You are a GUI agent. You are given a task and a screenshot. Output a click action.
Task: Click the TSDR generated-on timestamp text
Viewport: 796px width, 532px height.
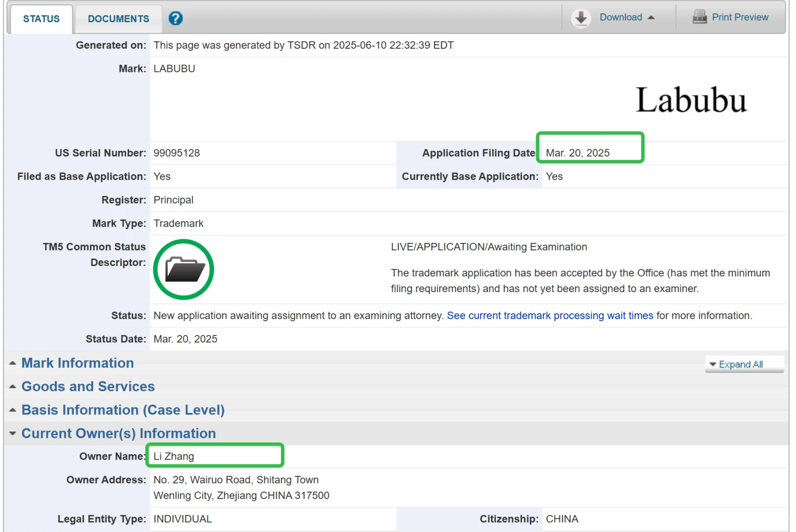(x=304, y=45)
